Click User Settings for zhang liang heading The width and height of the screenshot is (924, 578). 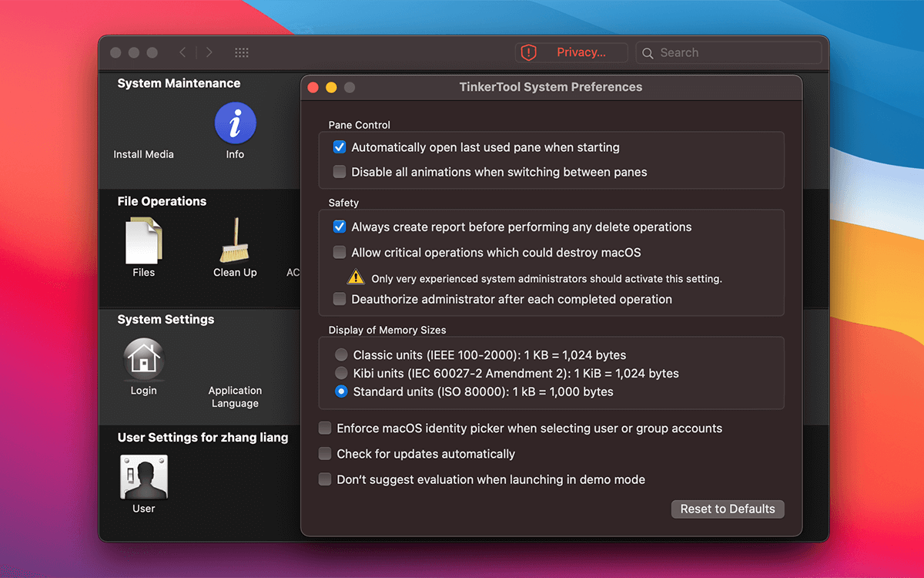pyautogui.click(x=203, y=437)
